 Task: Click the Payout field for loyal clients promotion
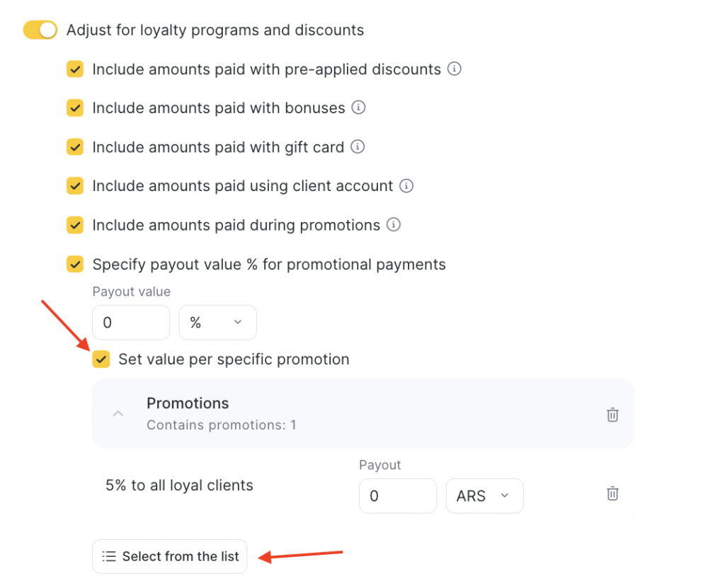[x=397, y=496]
